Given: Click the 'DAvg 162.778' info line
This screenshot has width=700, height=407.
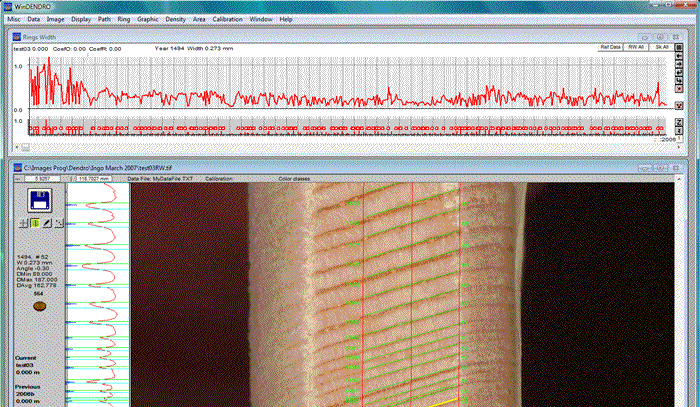Looking at the screenshot, I should point(37,285).
